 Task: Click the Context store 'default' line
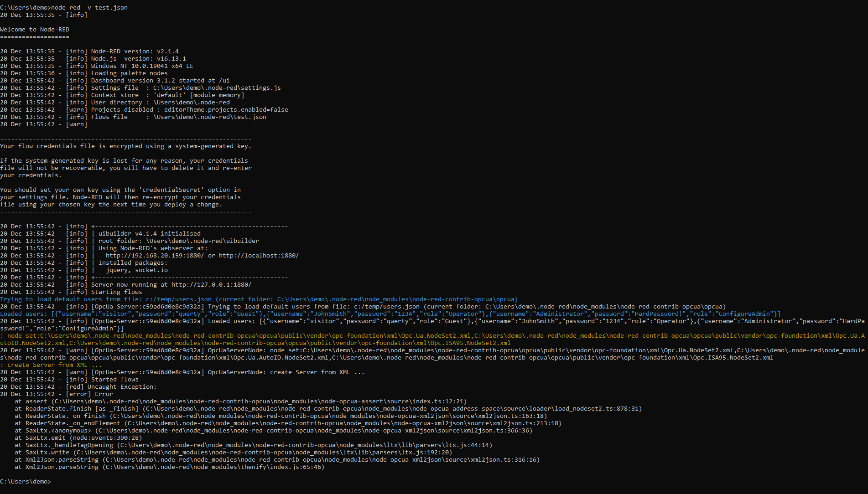pyautogui.click(x=122, y=95)
